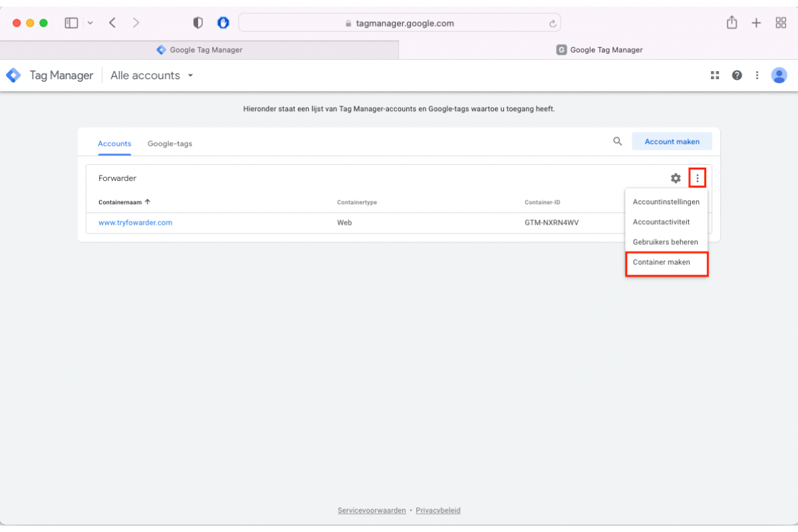Open the help question mark icon

click(x=737, y=75)
